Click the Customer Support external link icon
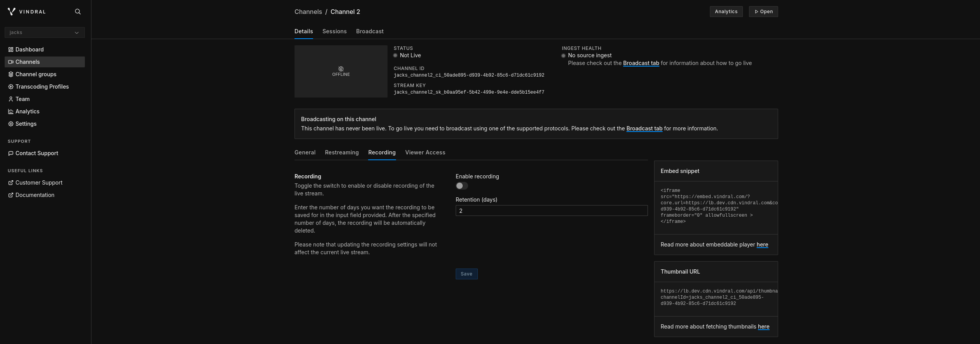This screenshot has height=344, width=980. [x=11, y=183]
